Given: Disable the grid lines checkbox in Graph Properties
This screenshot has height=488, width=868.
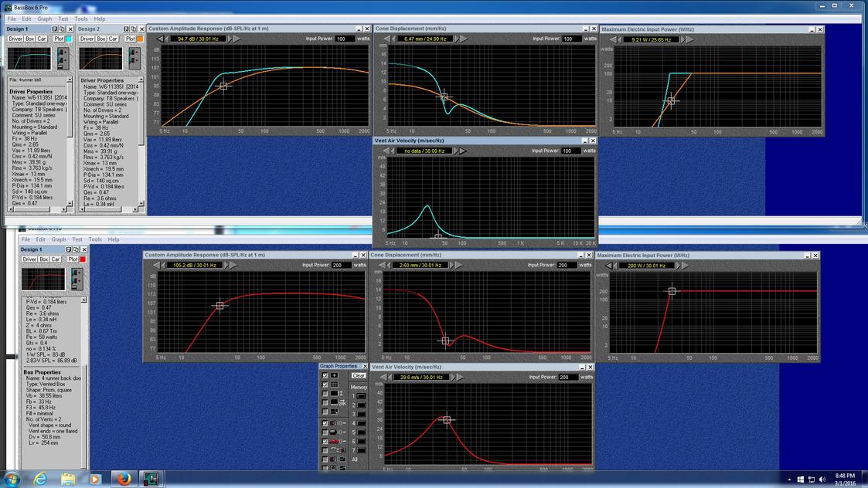Looking at the screenshot, I should coord(325,385).
